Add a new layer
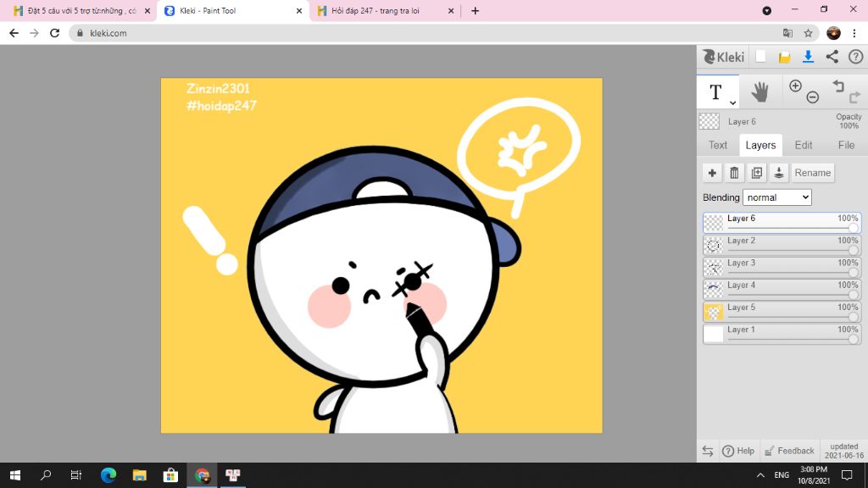 712,173
